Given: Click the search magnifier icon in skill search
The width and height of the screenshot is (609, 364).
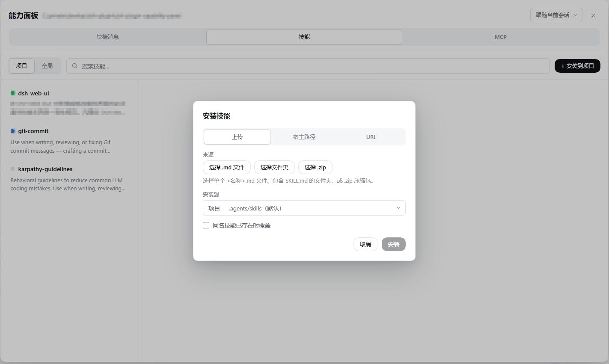Looking at the screenshot, I should [x=75, y=66].
